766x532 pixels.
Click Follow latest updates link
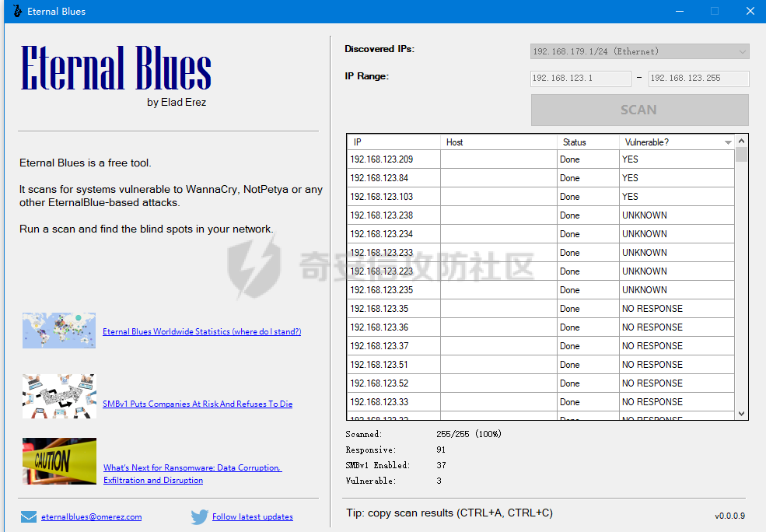[x=253, y=517]
